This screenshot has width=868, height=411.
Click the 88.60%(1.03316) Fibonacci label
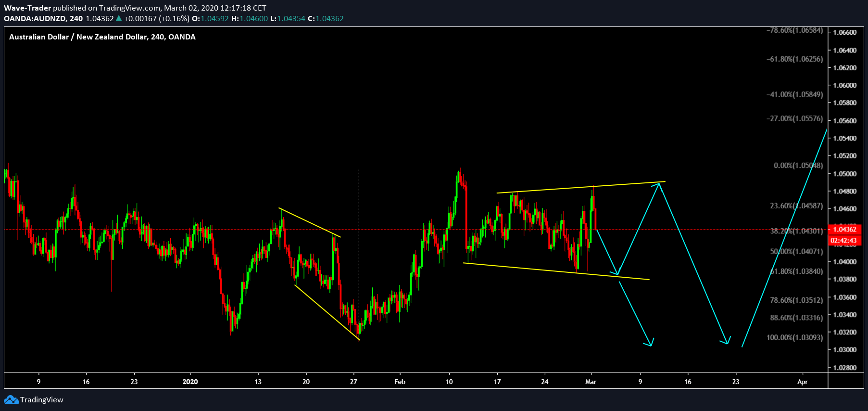[x=796, y=318]
